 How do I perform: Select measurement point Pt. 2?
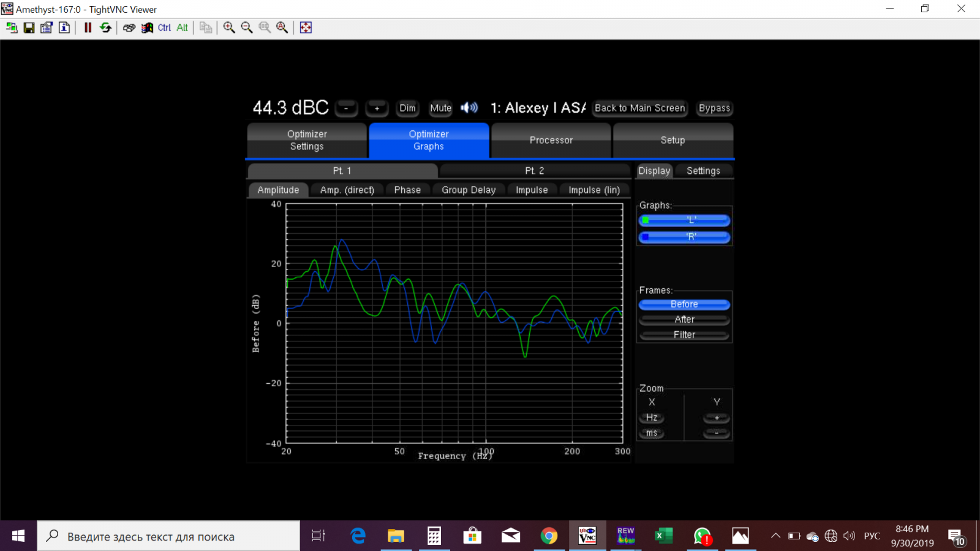point(535,171)
